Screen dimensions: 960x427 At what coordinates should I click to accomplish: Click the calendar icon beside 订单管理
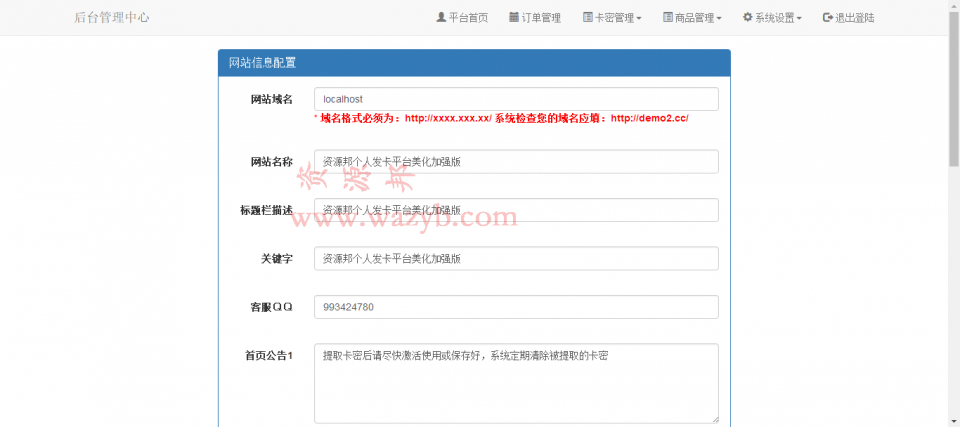tap(514, 17)
